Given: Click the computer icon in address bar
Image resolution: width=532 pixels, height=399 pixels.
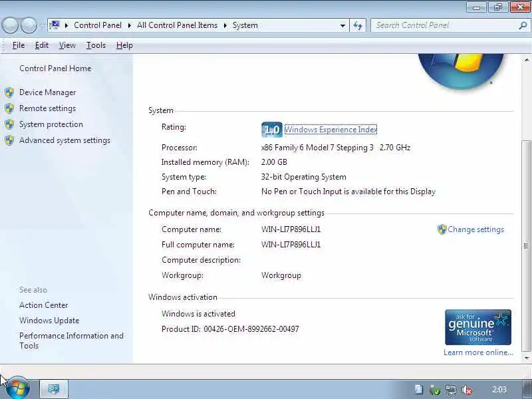Looking at the screenshot, I should (x=55, y=25).
